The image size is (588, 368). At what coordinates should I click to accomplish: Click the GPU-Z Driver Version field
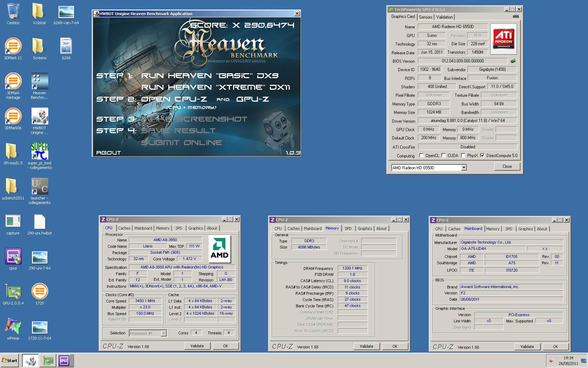pyautogui.click(x=468, y=121)
